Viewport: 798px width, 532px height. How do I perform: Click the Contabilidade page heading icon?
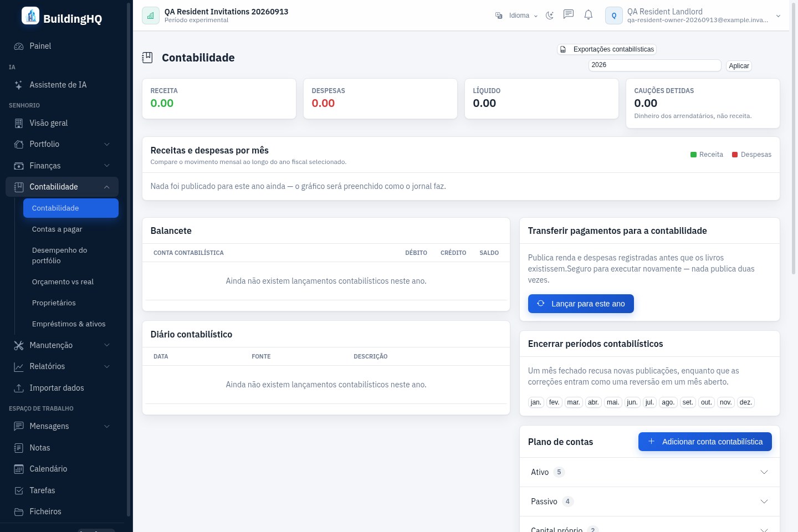[x=147, y=58]
